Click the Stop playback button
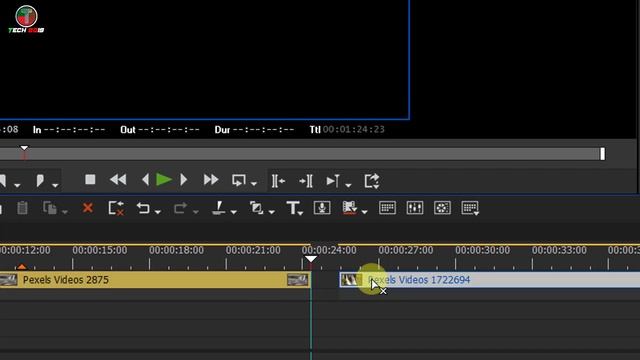 click(x=90, y=180)
